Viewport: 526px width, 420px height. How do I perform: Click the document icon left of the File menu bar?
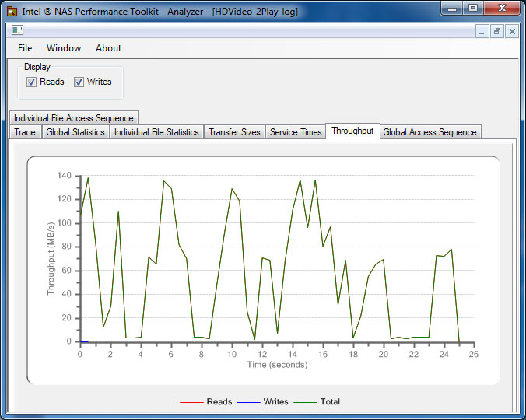[16, 31]
